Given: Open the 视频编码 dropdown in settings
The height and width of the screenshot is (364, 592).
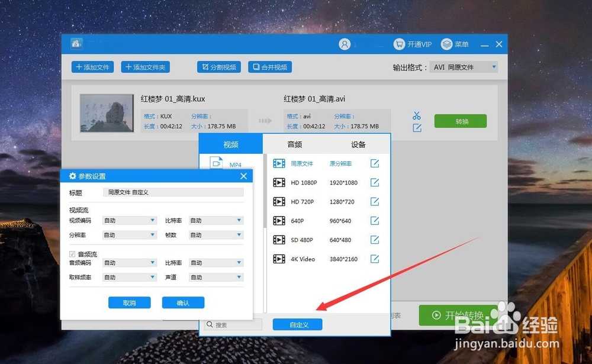Looking at the screenshot, I should [129, 220].
